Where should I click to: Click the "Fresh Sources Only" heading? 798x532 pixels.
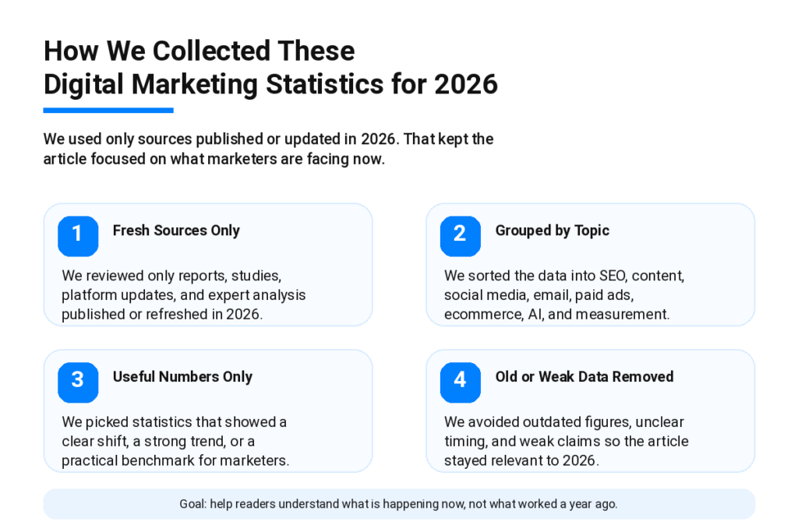tap(176, 231)
